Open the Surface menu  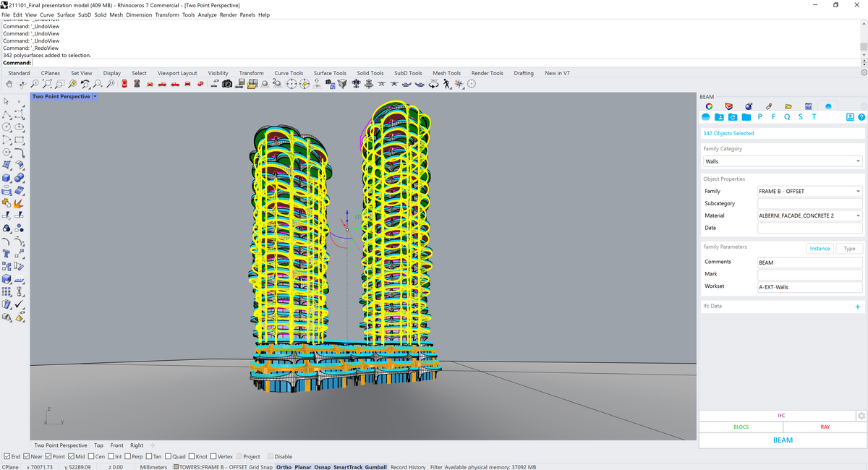point(66,14)
